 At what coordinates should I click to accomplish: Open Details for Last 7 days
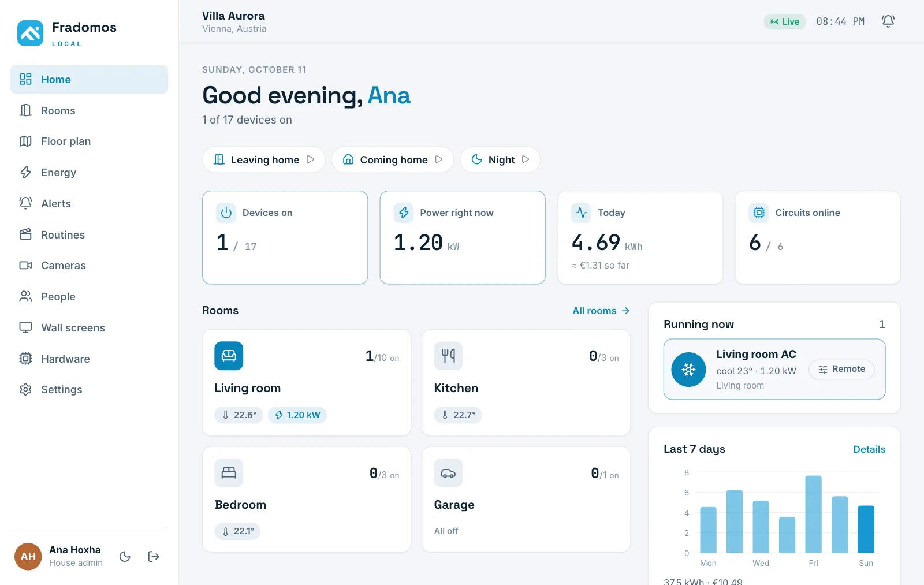(869, 449)
